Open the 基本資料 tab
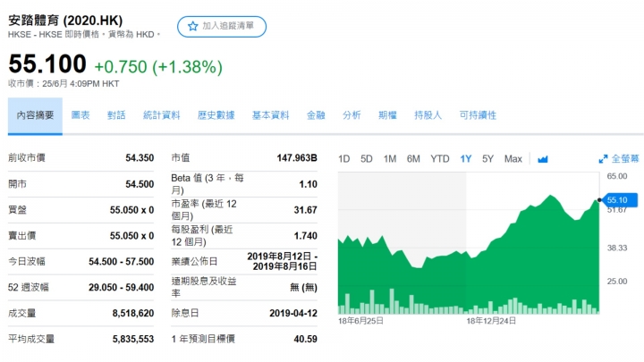644x362 pixels. tap(271, 115)
